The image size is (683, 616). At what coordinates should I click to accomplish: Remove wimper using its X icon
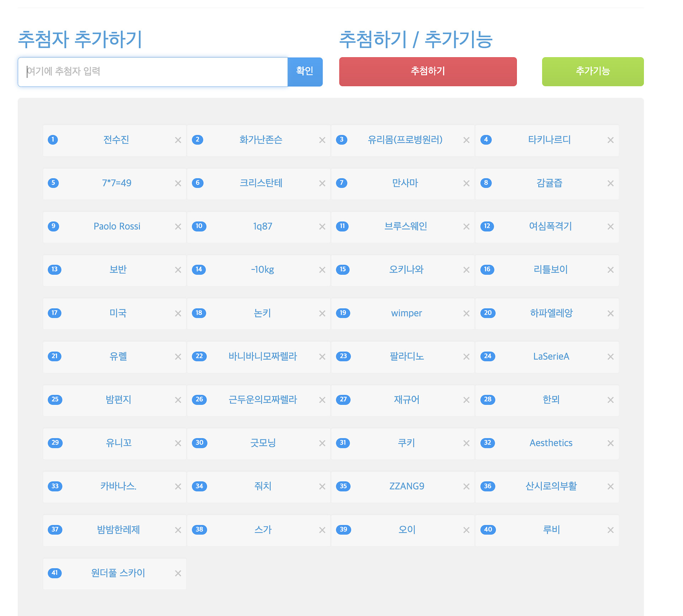(466, 314)
